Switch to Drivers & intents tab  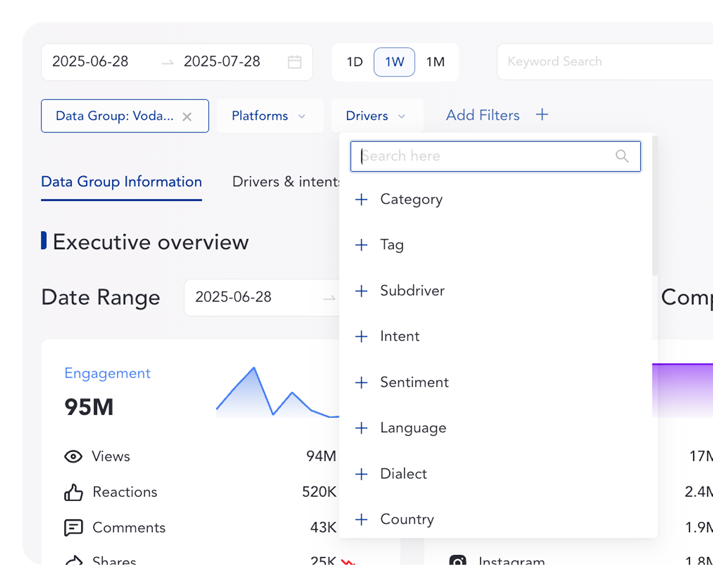(x=285, y=182)
